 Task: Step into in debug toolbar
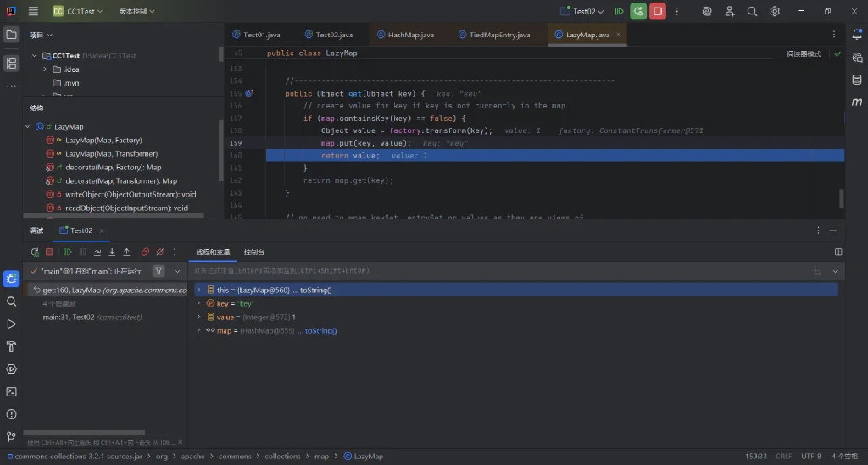(x=112, y=252)
